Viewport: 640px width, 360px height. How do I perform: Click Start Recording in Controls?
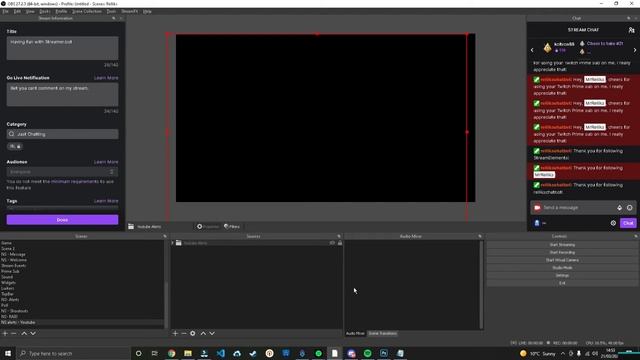[x=562, y=253]
